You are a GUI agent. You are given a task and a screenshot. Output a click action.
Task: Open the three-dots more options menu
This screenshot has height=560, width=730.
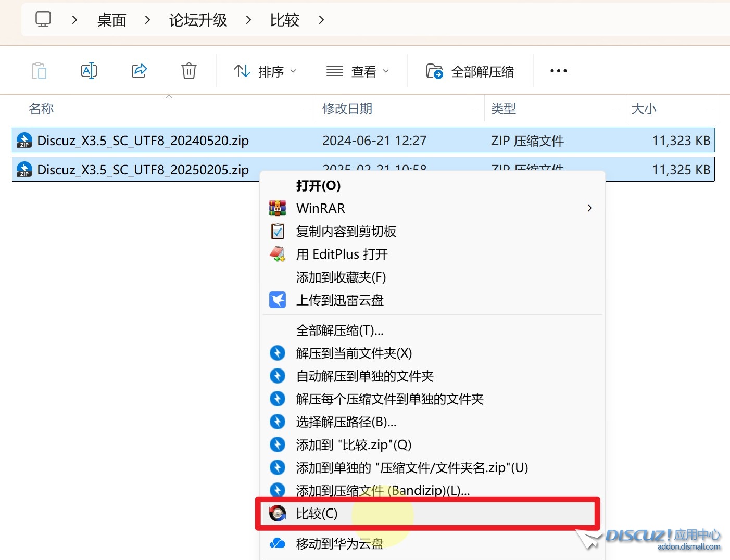pos(558,71)
